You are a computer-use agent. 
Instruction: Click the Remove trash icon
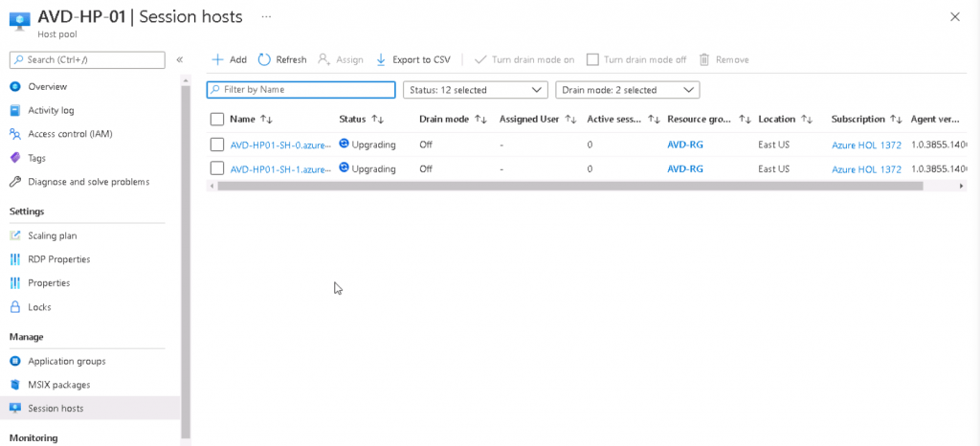tap(704, 60)
